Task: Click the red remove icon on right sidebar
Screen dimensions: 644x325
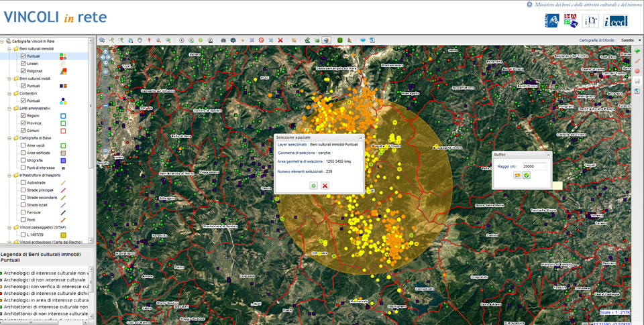Action: [637, 70]
